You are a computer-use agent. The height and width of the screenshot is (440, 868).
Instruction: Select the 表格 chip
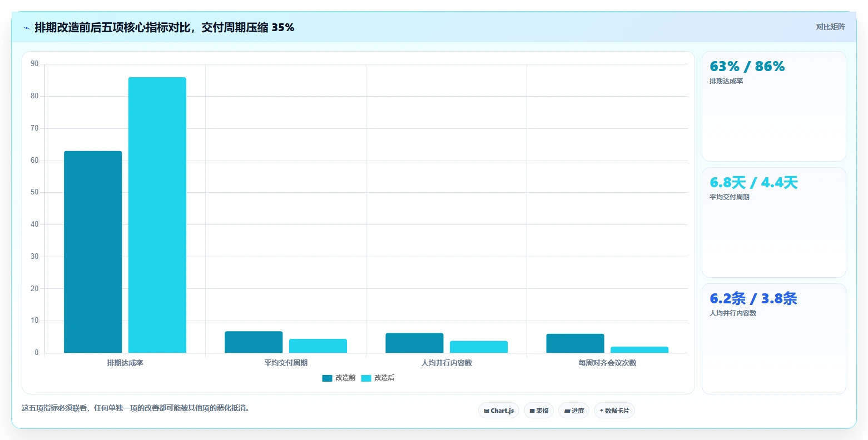(x=539, y=411)
